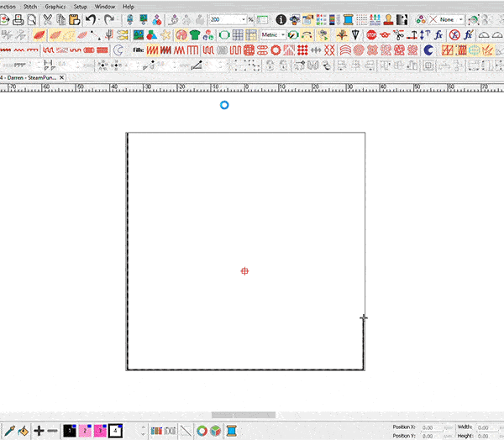Click the horizontal scrollbar thumb
This screenshot has height=440, width=504.
coord(244,416)
